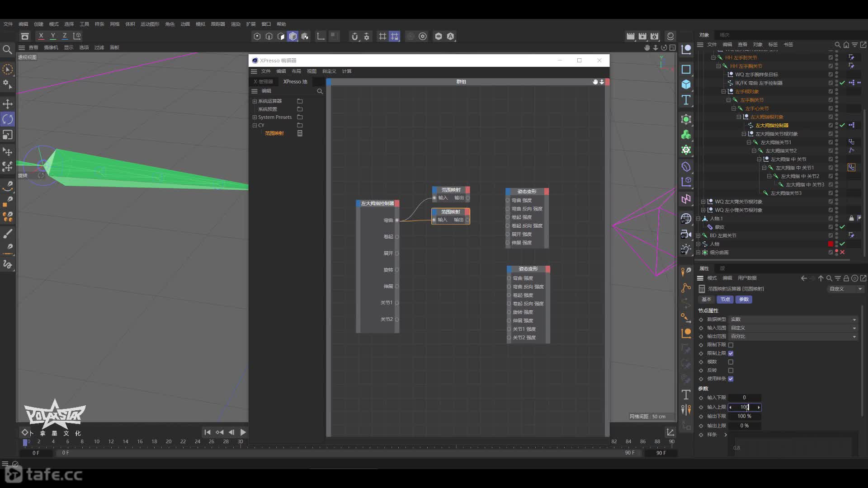Expand 样条 parameter arrow
The height and width of the screenshot is (488, 868).
(726, 435)
